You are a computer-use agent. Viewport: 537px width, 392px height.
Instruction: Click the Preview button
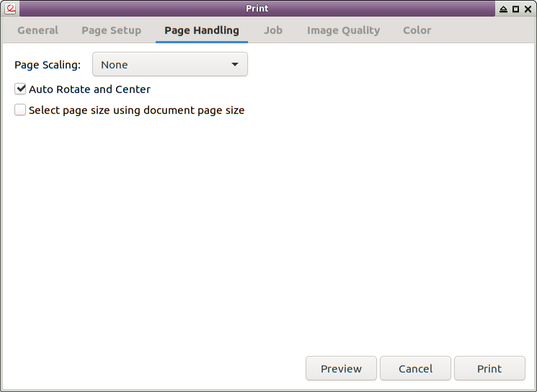click(x=341, y=368)
